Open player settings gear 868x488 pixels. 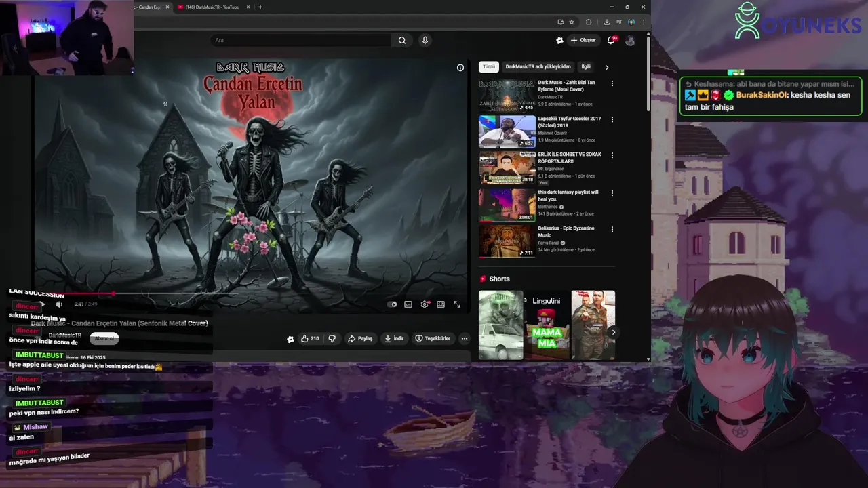coord(425,304)
